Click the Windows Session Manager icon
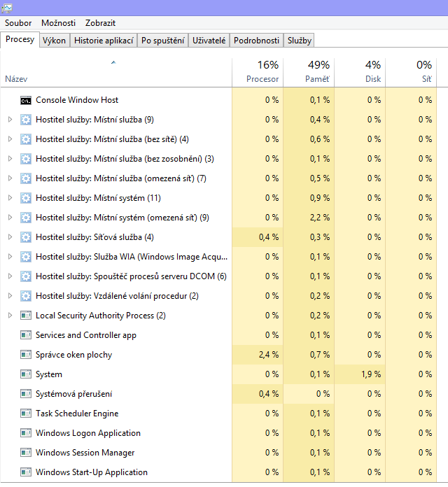The image size is (448, 487). click(x=26, y=453)
